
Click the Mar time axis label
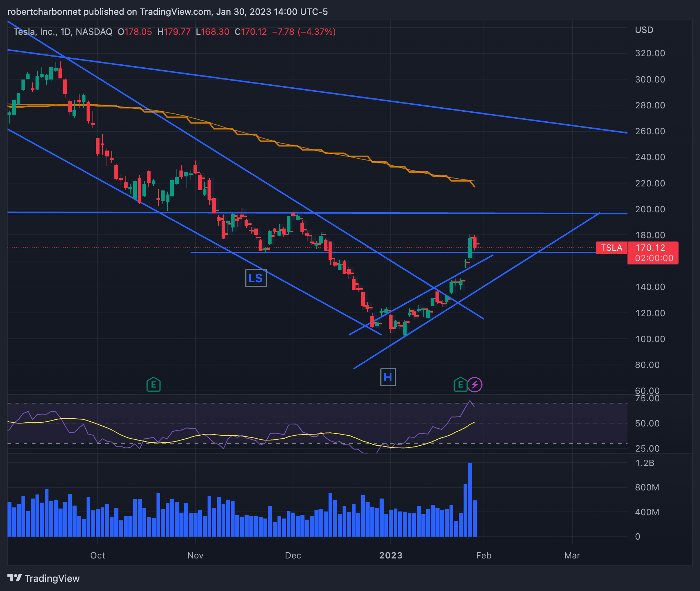572,555
